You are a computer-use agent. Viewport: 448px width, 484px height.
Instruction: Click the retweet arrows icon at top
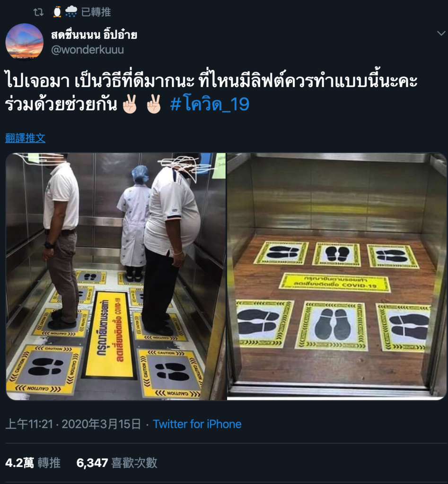point(38,12)
